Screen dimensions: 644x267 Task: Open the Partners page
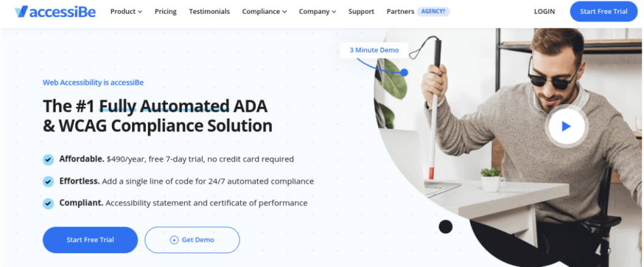click(x=401, y=11)
